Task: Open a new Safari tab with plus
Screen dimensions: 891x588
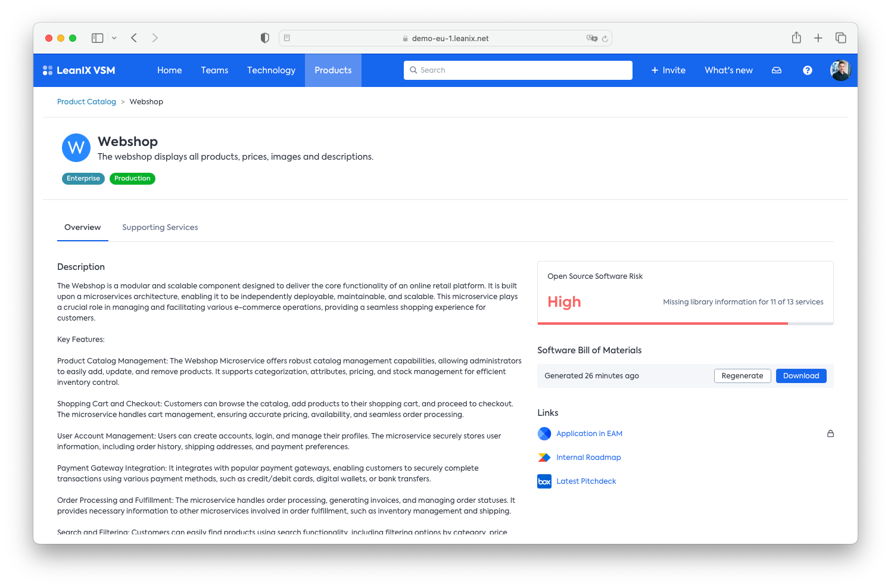Action: (x=818, y=38)
